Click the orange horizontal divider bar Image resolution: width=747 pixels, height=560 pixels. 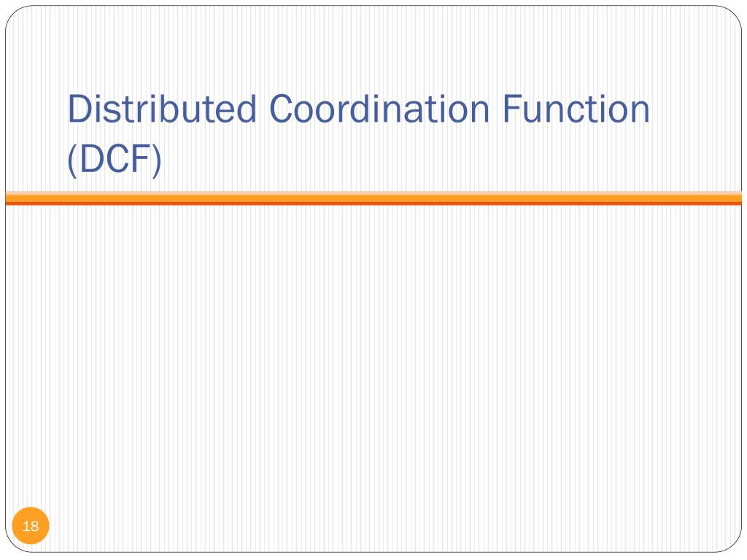pyautogui.click(x=373, y=198)
